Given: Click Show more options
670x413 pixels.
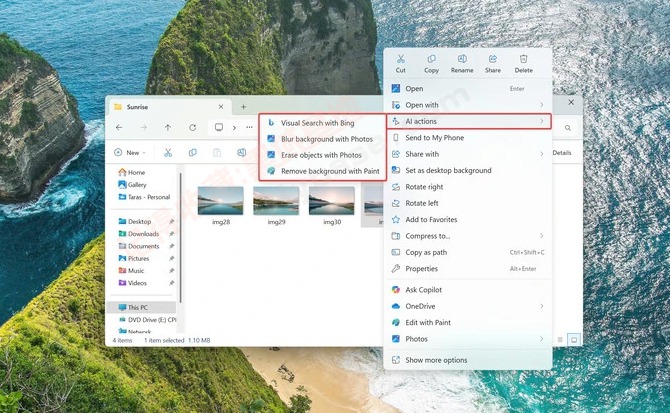Looking at the screenshot, I should (x=436, y=360).
